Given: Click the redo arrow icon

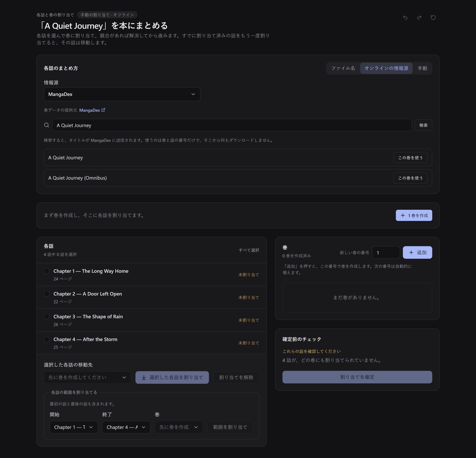Looking at the screenshot, I should pos(419,18).
